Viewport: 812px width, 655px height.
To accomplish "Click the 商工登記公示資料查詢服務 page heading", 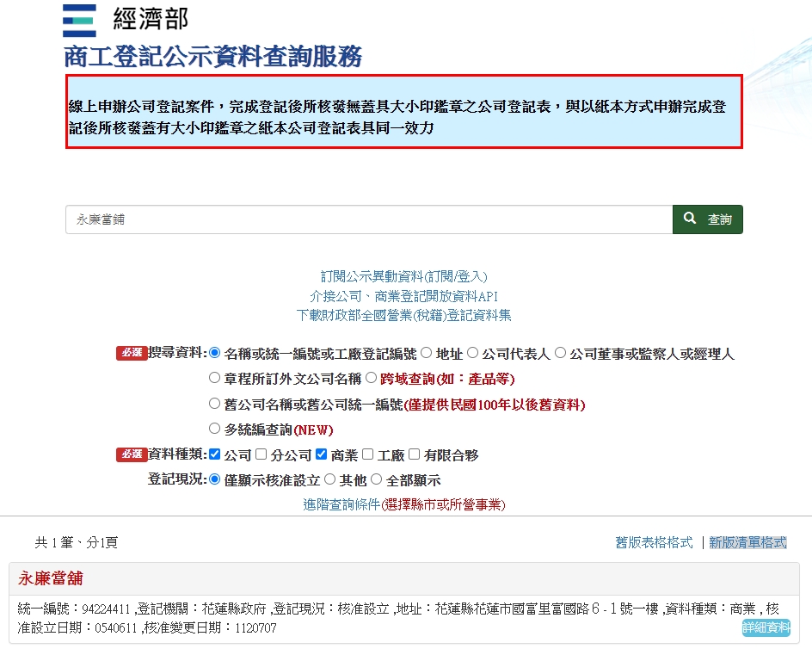I will point(212,56).
